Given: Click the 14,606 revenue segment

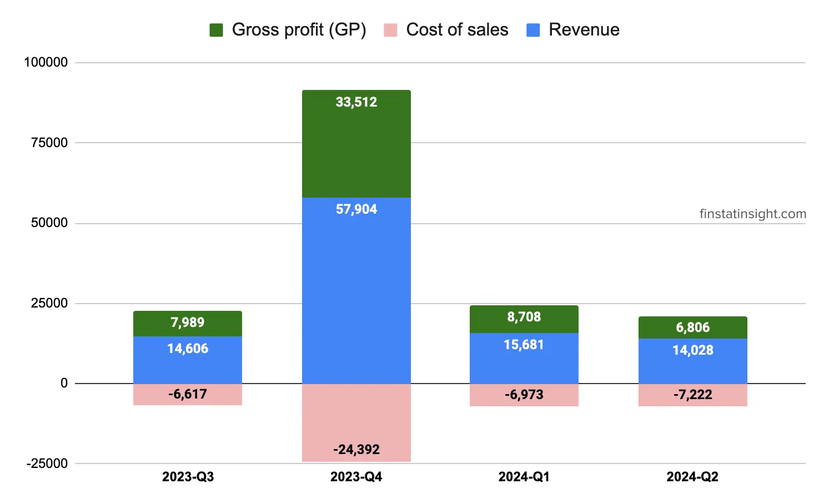Looking at the screenshot, I should tap(188, 360).
